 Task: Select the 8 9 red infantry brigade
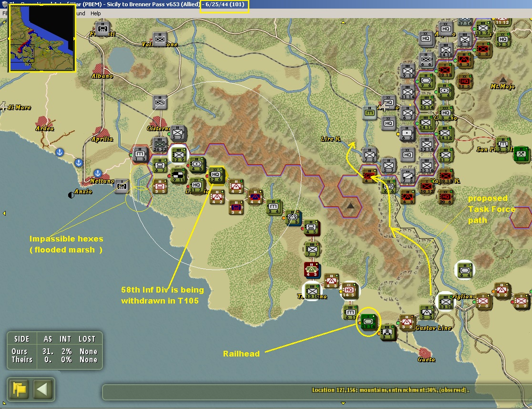522,302
